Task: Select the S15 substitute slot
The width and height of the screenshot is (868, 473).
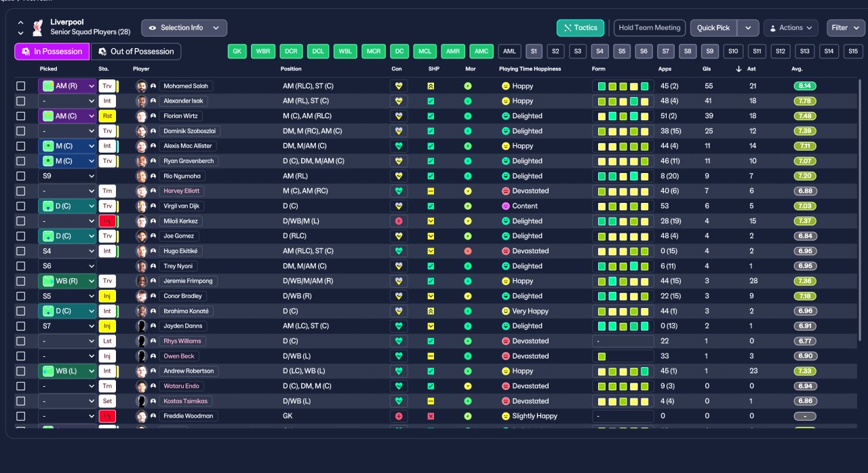Action: [852, 52]
